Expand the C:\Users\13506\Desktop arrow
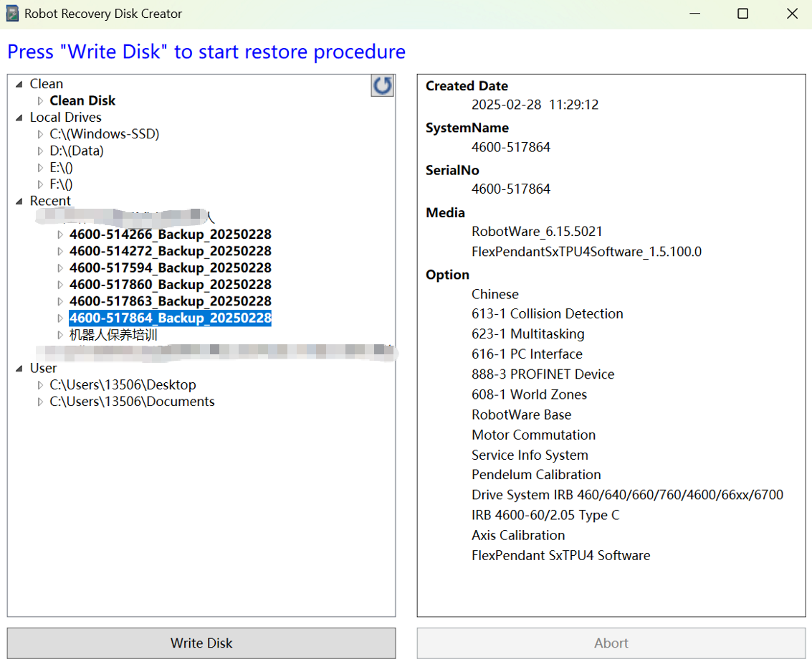This screenshot has width=812, height=667. 40,385
